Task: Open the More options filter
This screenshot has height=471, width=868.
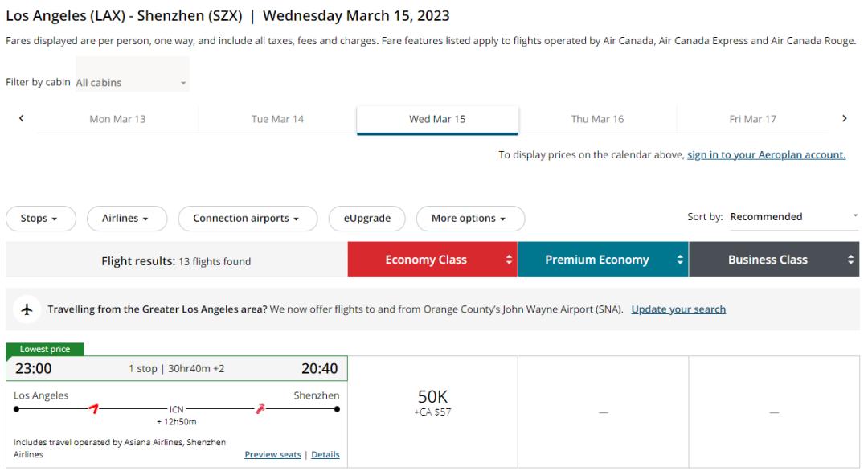Action: (469, 219)
